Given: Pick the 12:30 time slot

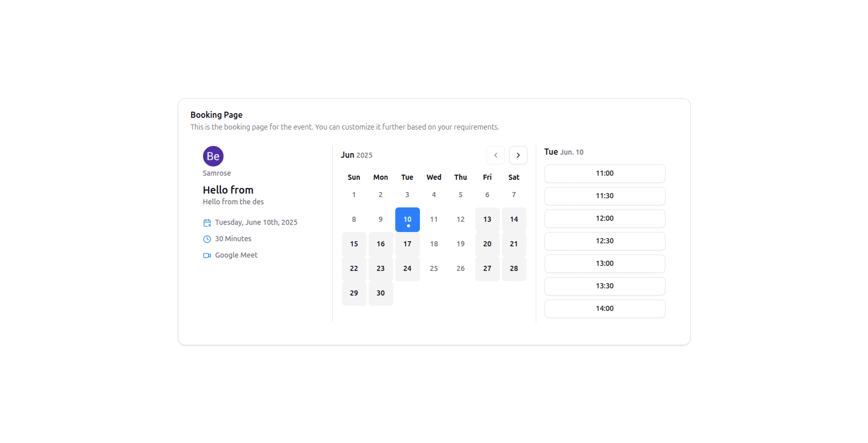Looking at the screenshot, I should pyautogui.click(x=604, y=241).
